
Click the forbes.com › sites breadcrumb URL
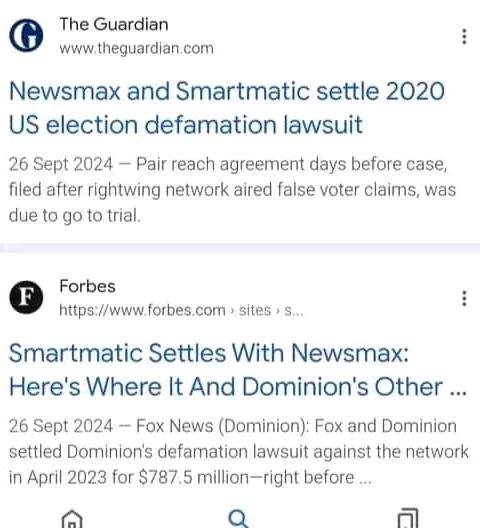(x=181, y=310)
